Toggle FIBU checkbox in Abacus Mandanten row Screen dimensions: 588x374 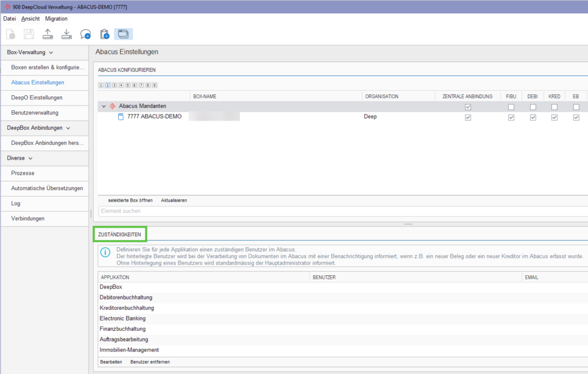511,107
